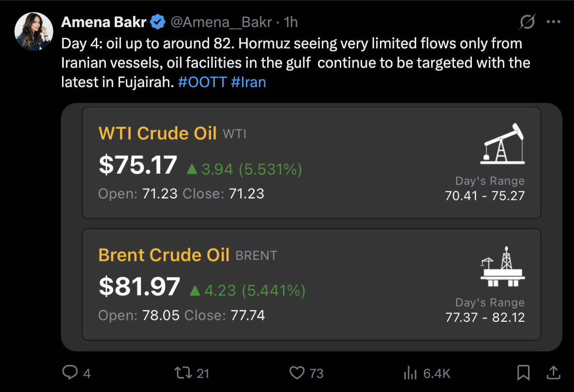
Task: Open Amena Bakr's profile picture
Action: pyautogui.click(x=34, y=31)
